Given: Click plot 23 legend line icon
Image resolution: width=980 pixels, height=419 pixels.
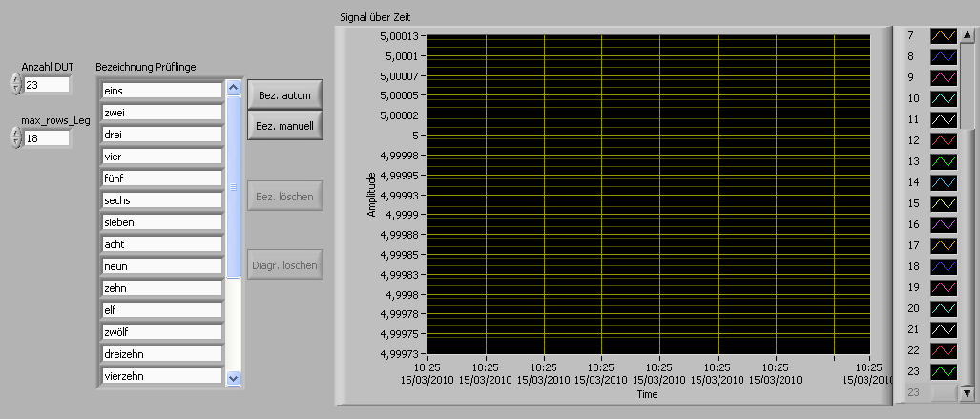Looking at the screenshot, I should (943, 371).
